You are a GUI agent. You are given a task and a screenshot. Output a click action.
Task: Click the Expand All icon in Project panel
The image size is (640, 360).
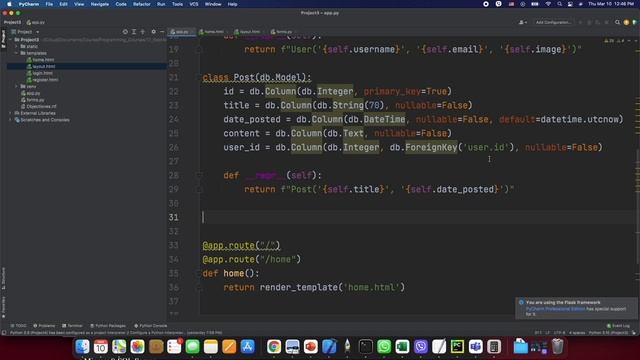pyautogui.click(x=134, y=31)
